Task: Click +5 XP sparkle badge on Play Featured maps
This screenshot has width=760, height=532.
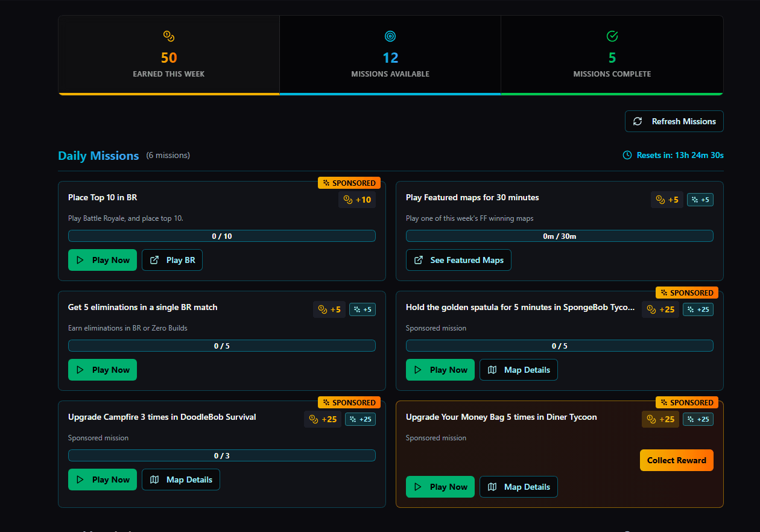Action: (700, 200)
